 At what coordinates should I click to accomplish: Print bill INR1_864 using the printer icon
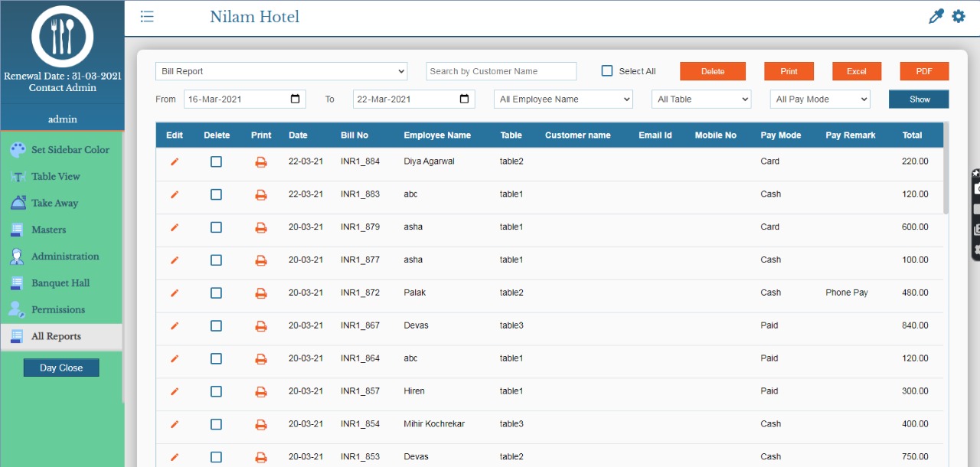(x=261, y=359)
